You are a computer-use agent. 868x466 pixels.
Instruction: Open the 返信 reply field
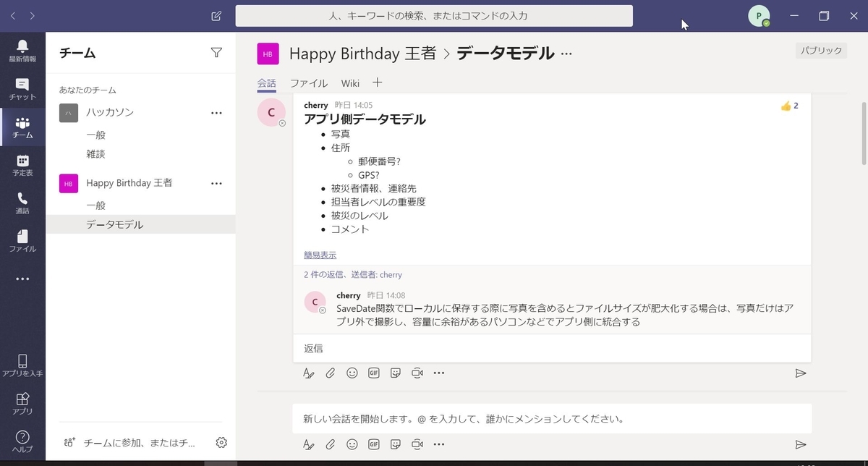point(312,348)
